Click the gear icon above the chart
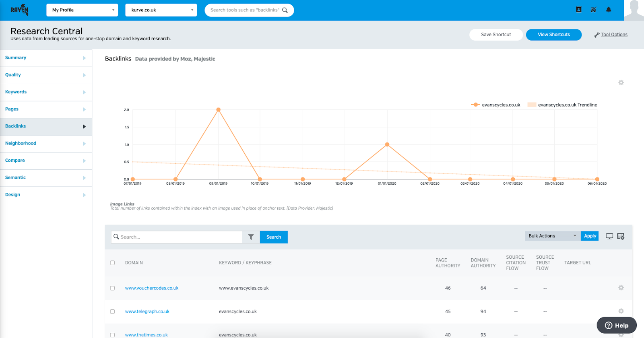This screenshot has height=338, width=644. [621, 82]
